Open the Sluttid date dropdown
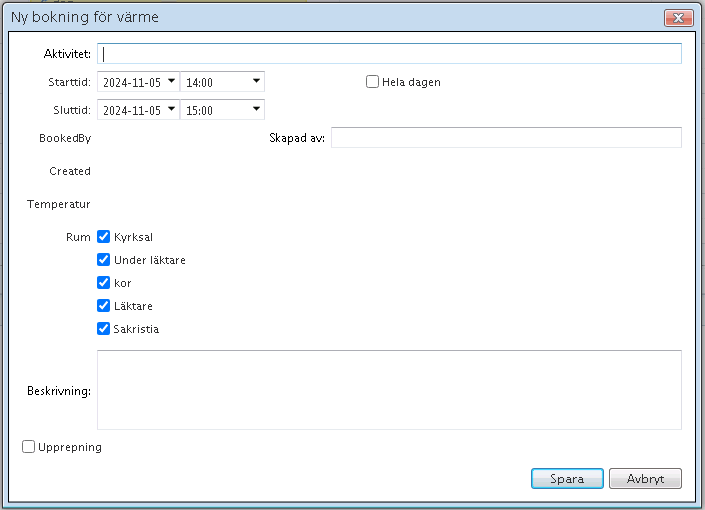705x510 pixels. coord(171,110)
